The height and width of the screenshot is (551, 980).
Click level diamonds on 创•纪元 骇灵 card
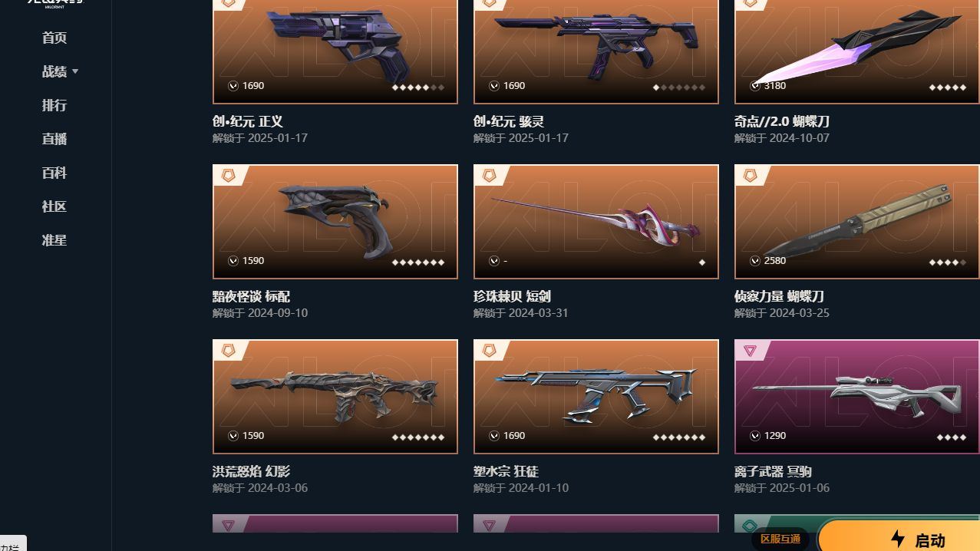point(679,87)
